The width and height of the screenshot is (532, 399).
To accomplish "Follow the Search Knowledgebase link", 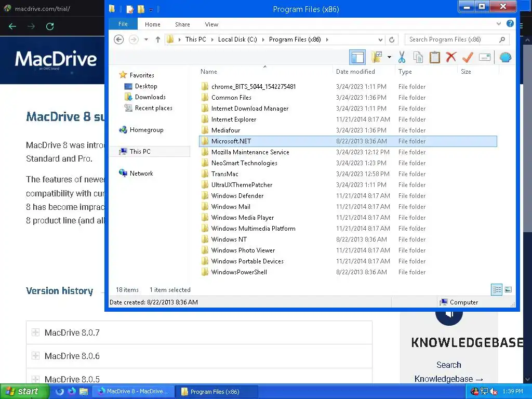I will (x=448, y=372).
